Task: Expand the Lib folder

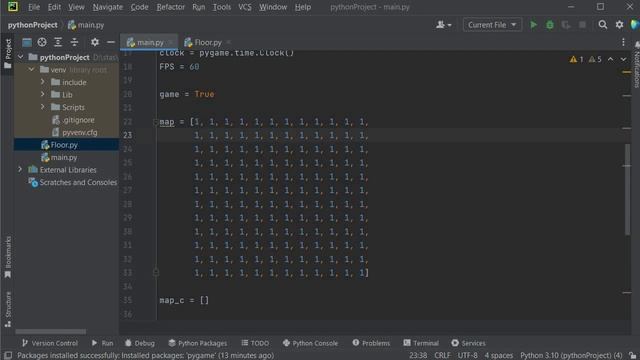Action: pos(42,94)
